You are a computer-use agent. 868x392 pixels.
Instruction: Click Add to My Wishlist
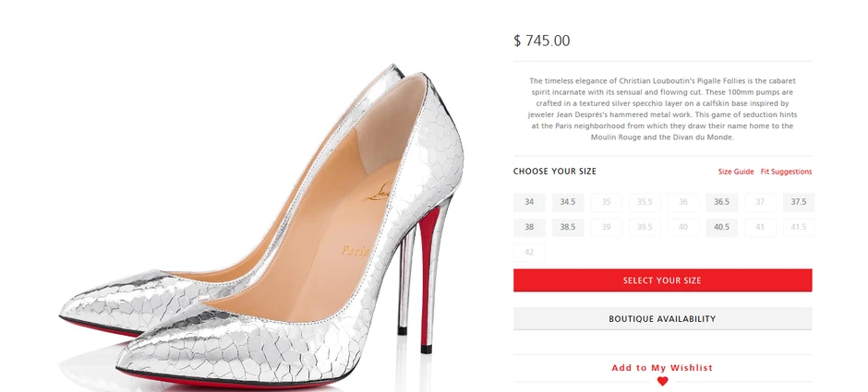click(662, 368)
